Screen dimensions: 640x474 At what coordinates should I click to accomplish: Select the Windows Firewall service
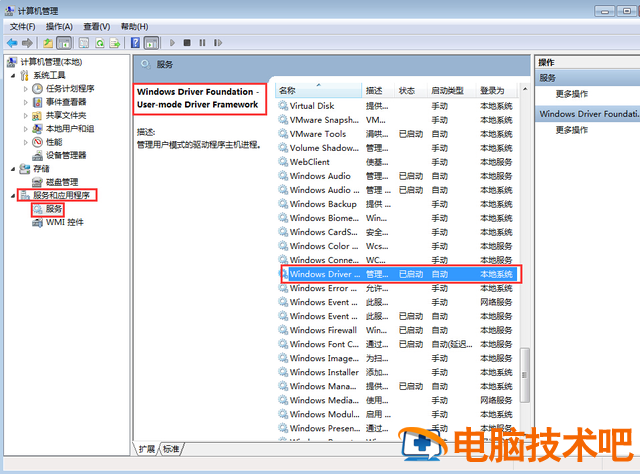tap(396, 330)
